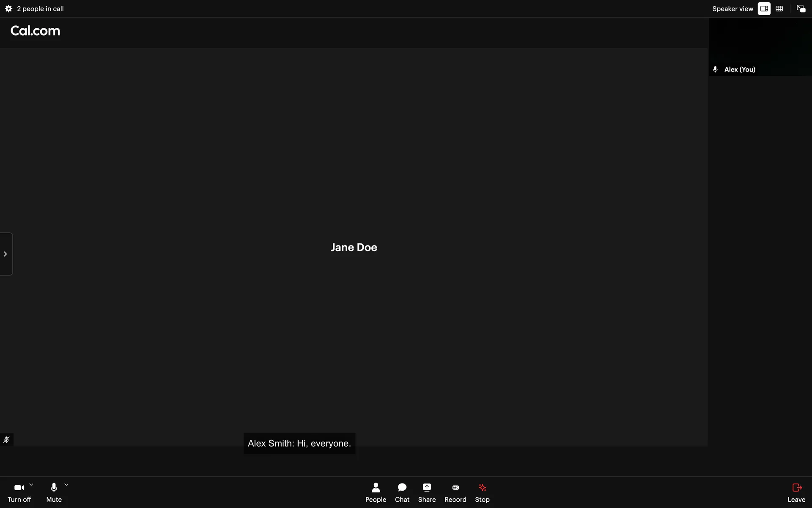Stop the transcription
Viewport: 812px width, 508px height.
tap(482, 492)
